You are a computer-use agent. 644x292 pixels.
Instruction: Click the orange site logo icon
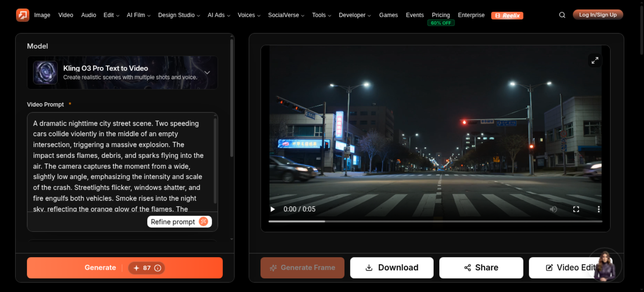(x=23, y=15)
